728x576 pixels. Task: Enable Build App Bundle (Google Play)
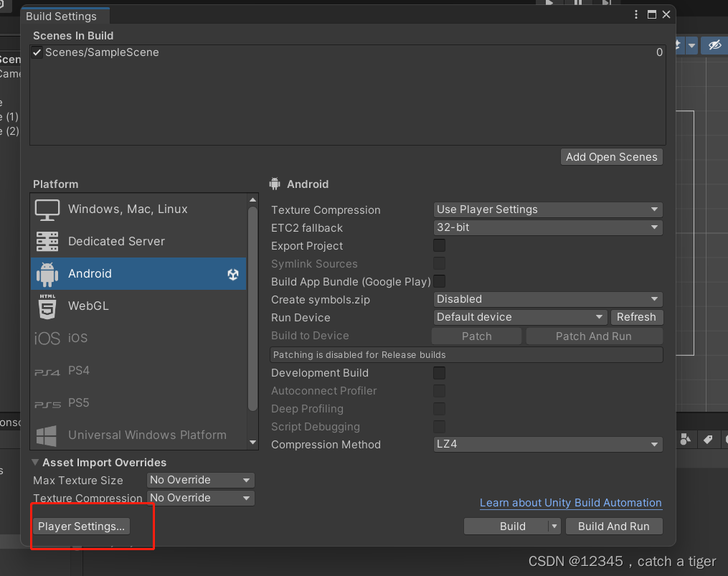pos(439,281)
